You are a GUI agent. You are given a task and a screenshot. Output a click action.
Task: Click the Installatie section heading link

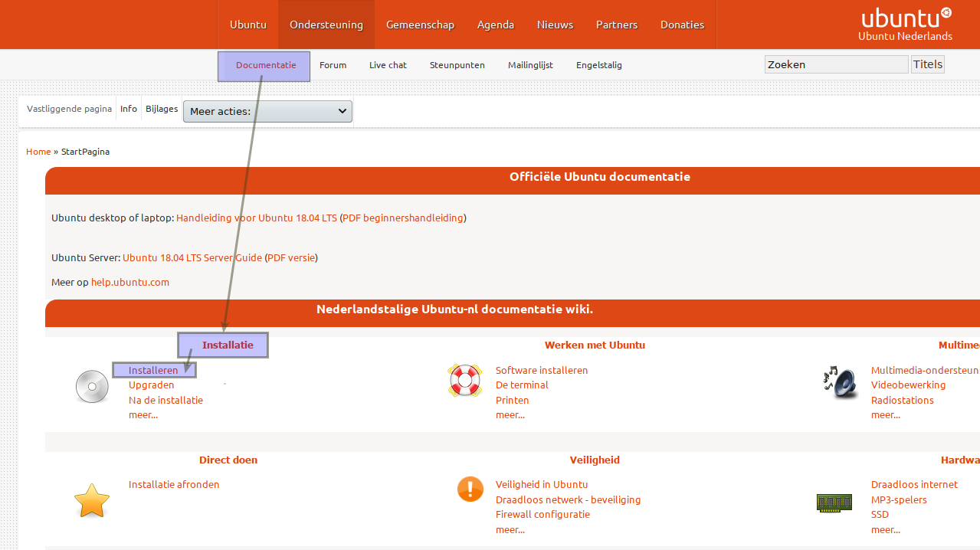[228, 345]
